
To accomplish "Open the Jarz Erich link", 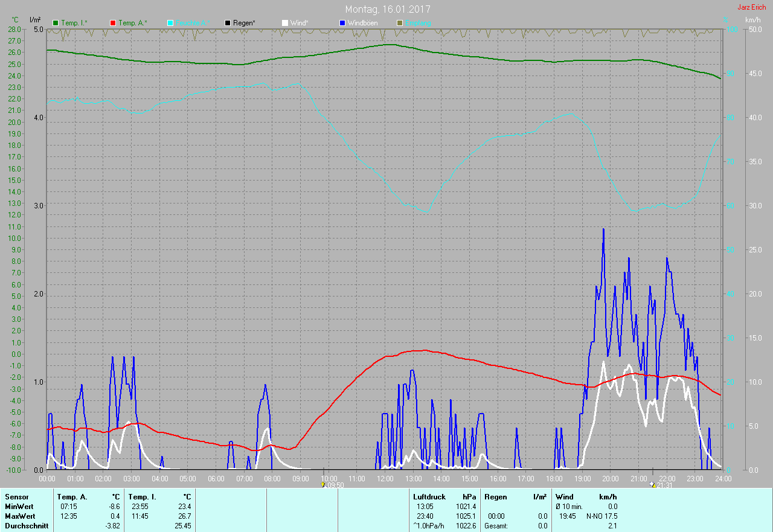I will (751, 7).
